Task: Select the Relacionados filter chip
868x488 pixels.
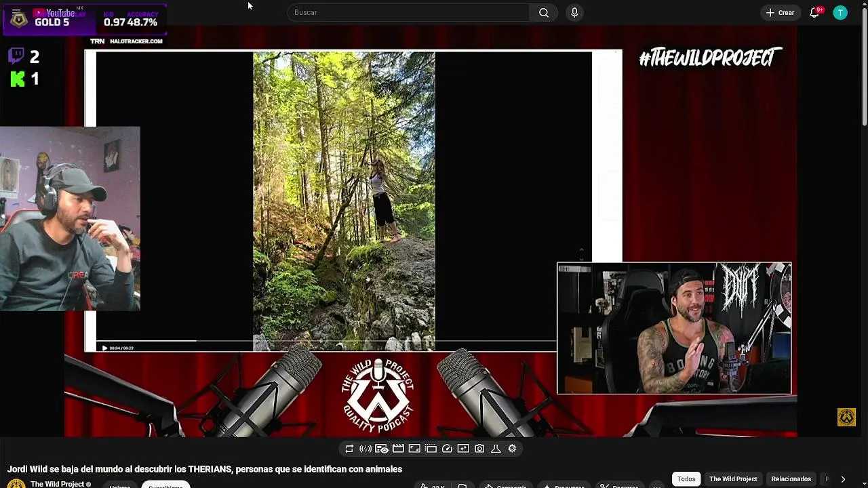Action: 791,479
